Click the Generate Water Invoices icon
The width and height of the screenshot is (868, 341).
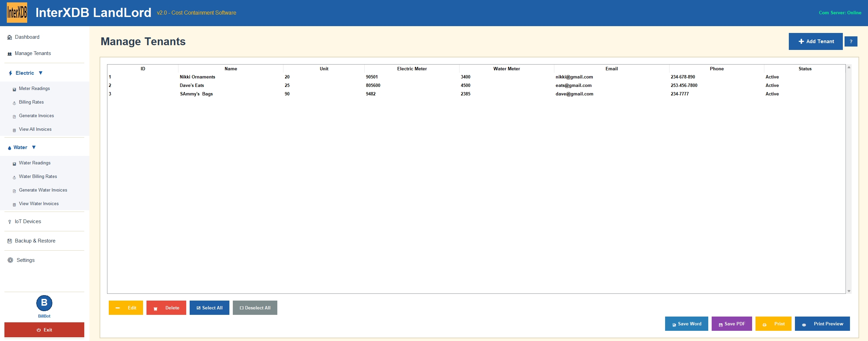point(14,191)
